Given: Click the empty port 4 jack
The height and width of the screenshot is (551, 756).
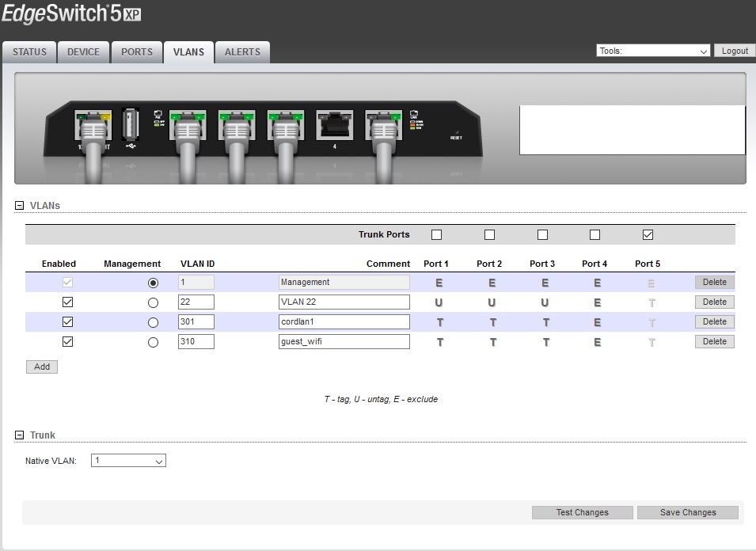Looking at the screenshot, I should click(335, 125).
